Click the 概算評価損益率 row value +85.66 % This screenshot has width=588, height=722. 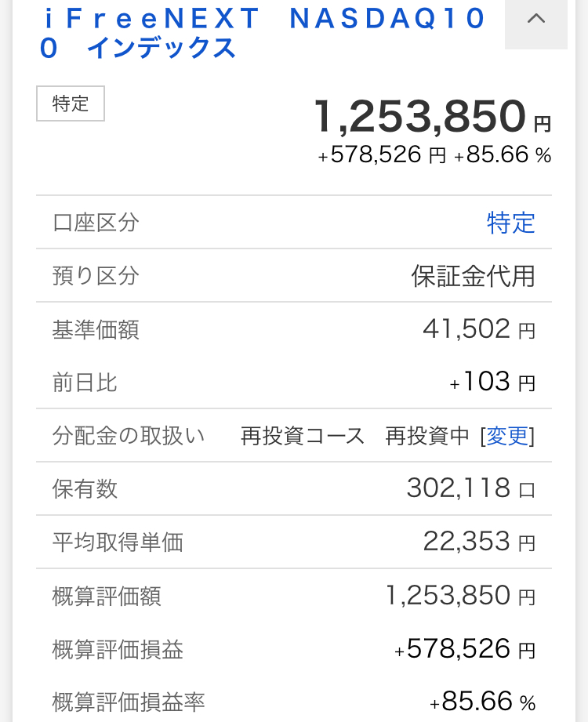click(482, 701)
